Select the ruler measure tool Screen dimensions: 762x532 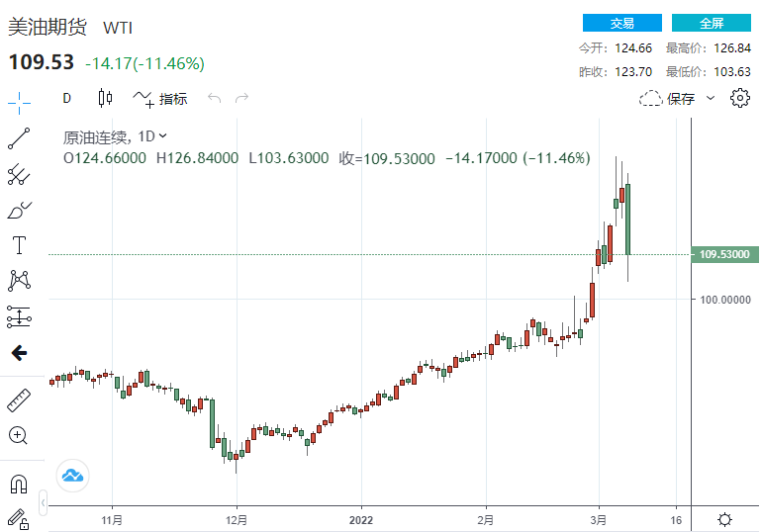[x=19, y=401]
